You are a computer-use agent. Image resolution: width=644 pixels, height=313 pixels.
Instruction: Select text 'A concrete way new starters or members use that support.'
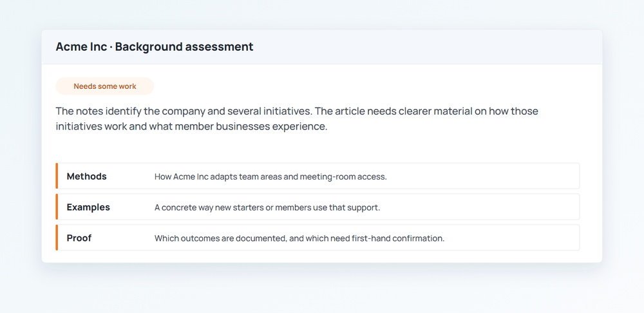(x=267, y=207)
